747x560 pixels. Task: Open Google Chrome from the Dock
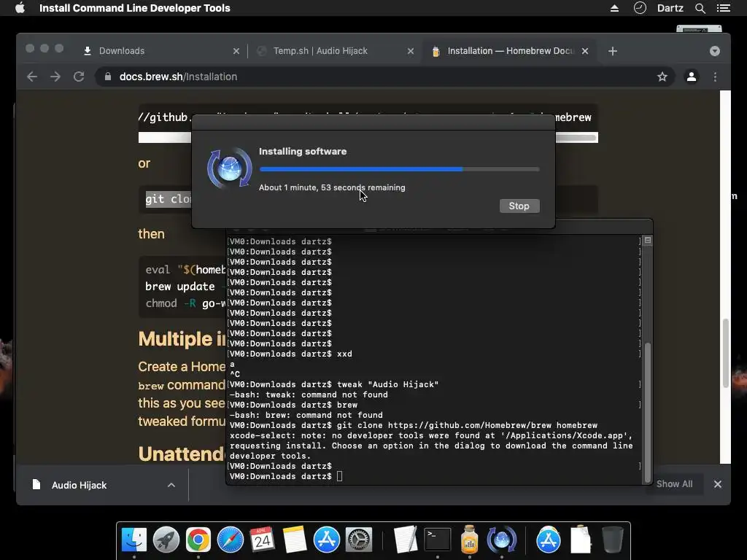tap(198, 540)
